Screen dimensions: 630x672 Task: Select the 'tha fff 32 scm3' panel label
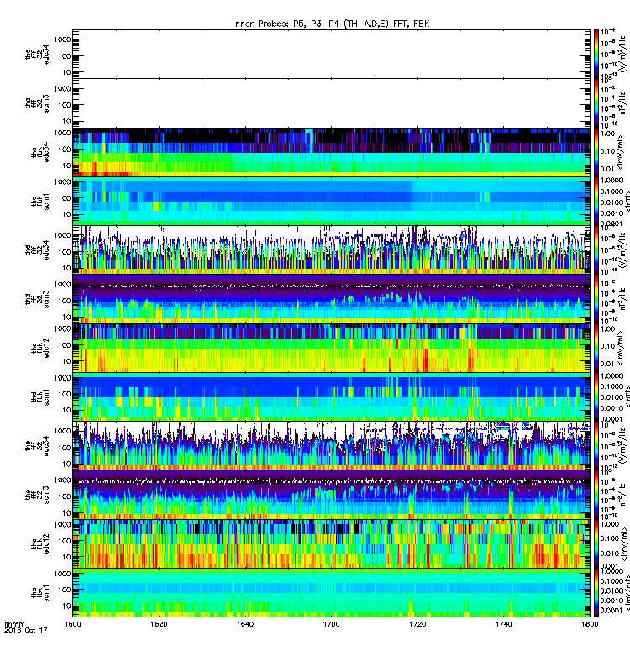tap(37, 103)
